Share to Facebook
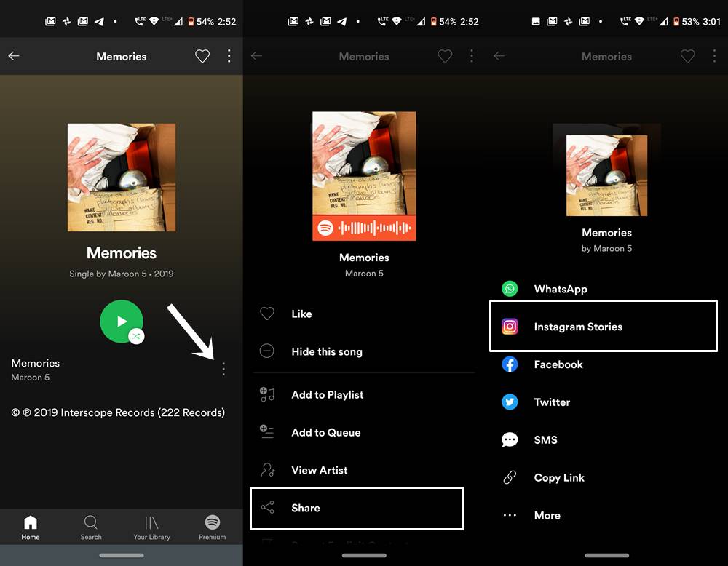Screen dimensions: 728x566 coord(606,364)
